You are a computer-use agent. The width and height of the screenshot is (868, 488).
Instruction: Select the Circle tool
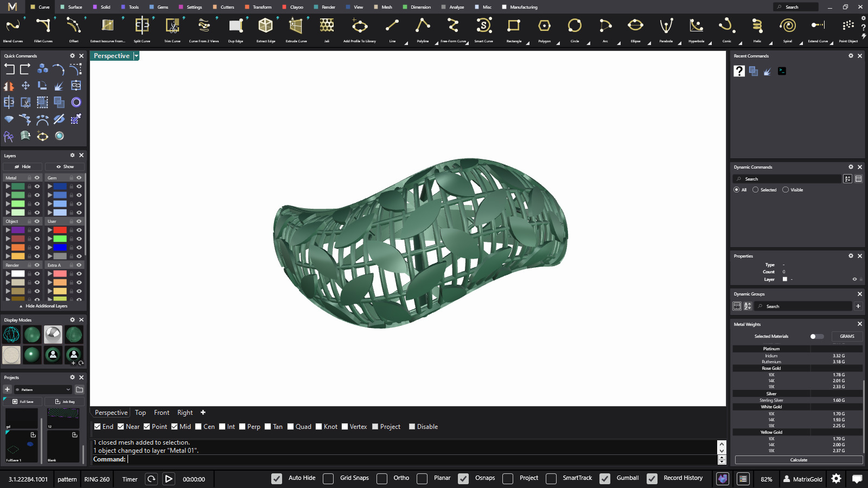575,30
